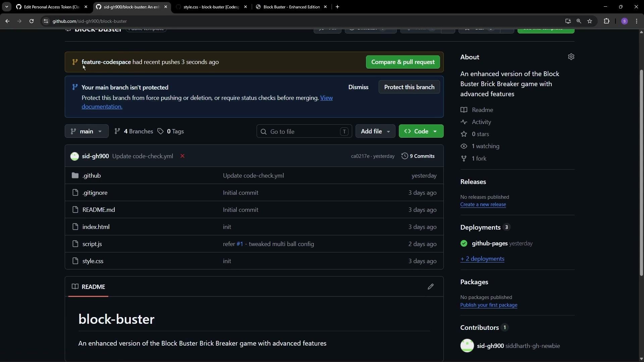
Task: Click Create a new release link
Action: pyautogui.click(x=483, y=204)
